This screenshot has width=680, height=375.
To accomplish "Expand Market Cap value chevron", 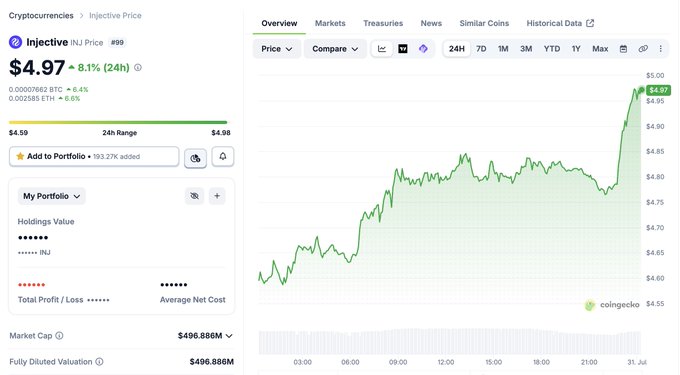I will (229, 336).
